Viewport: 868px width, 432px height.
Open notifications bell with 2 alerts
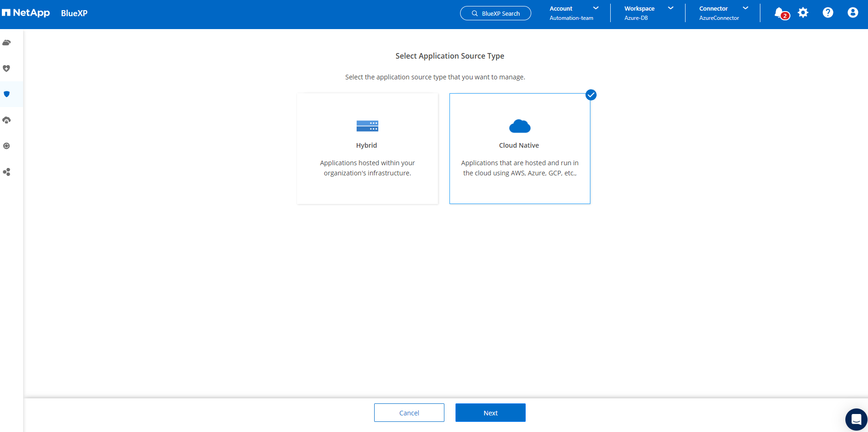[x=780, y=13]
